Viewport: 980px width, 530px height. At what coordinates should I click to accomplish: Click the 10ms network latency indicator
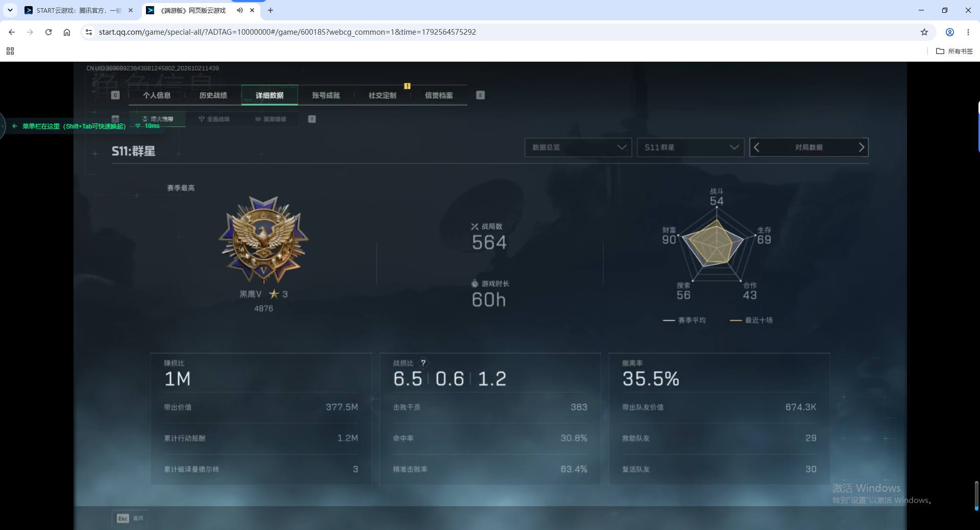(x=148, y=126)
